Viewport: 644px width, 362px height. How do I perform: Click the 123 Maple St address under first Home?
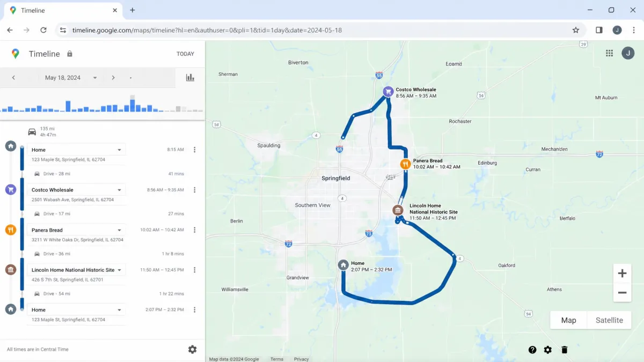pos(68,160)
